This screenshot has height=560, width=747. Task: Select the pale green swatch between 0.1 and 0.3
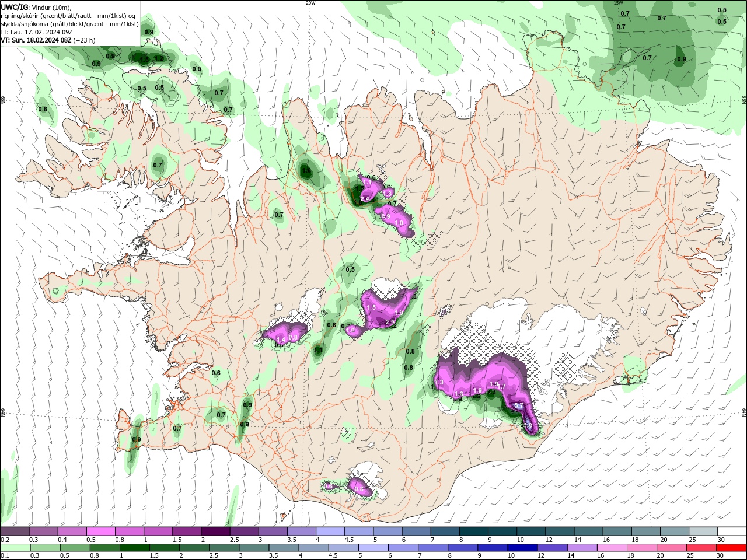pos(15,548)
